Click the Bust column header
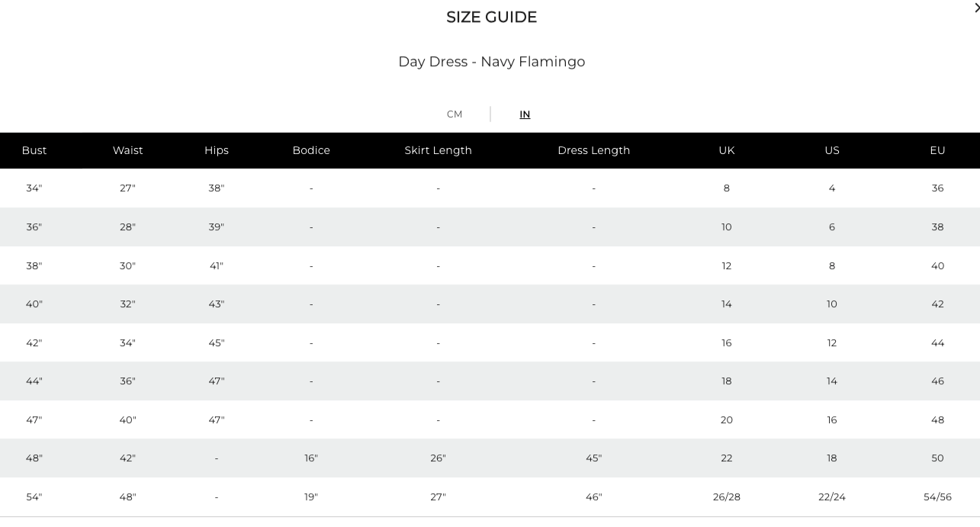Viewport: 980px width, 527px height. (x=34, y=150)
